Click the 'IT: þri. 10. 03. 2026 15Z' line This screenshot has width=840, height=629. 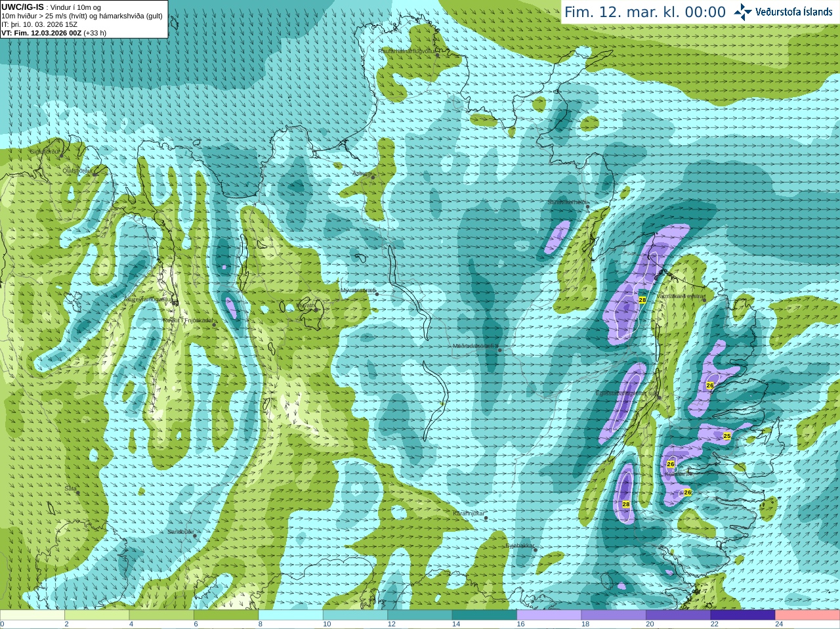tap(39, 24)
